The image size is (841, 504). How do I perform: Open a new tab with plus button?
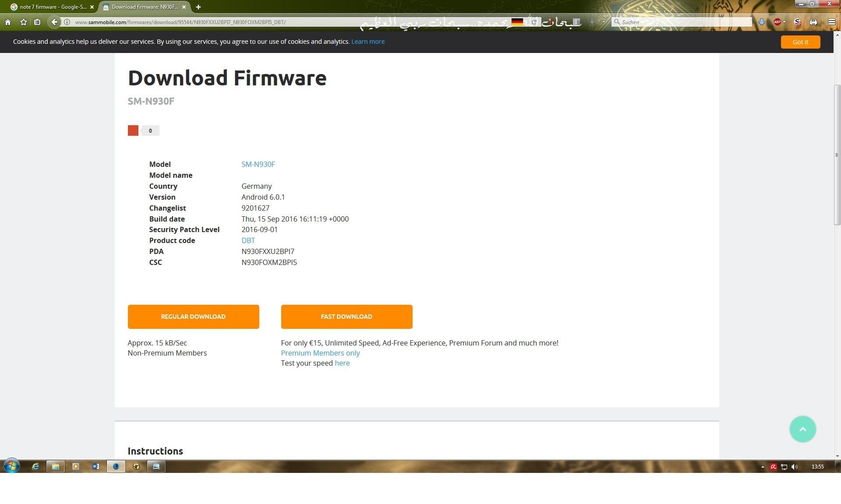pyautogui.click(x=198, y=7)
